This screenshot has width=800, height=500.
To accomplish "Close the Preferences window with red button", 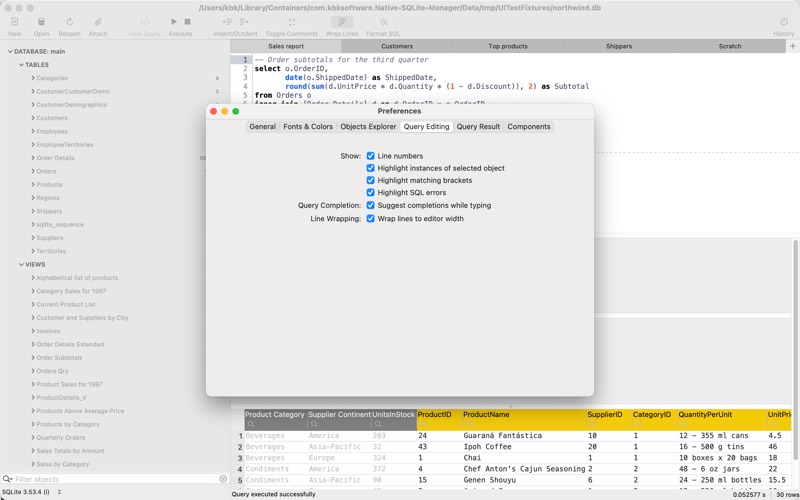I will (x=214, y=111).
